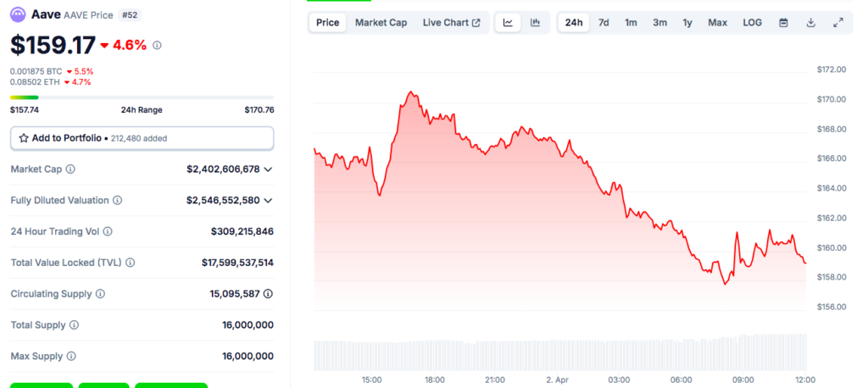The image size is (868, 388).
Task: Open the Live Chart link
Action: 451,23
